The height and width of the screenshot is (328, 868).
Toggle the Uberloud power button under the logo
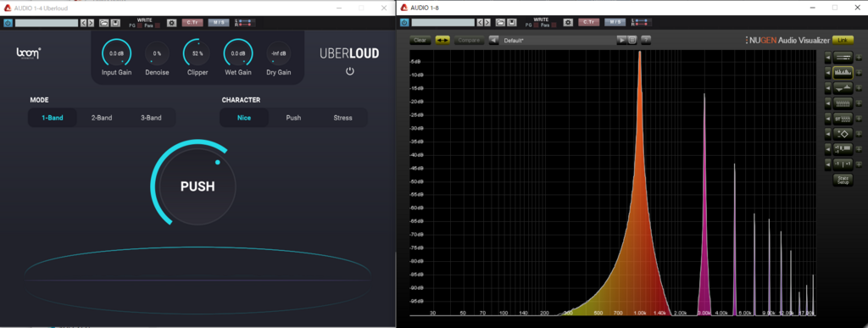[x=350, y=71]
